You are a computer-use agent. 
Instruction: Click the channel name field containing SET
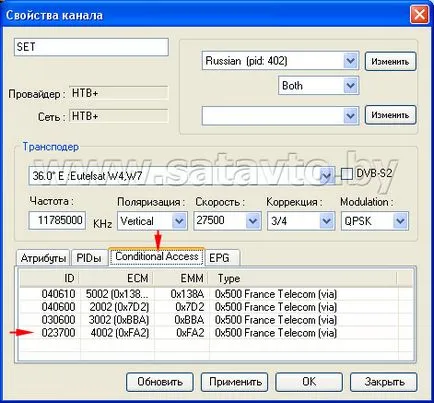[x=91, y=47]
